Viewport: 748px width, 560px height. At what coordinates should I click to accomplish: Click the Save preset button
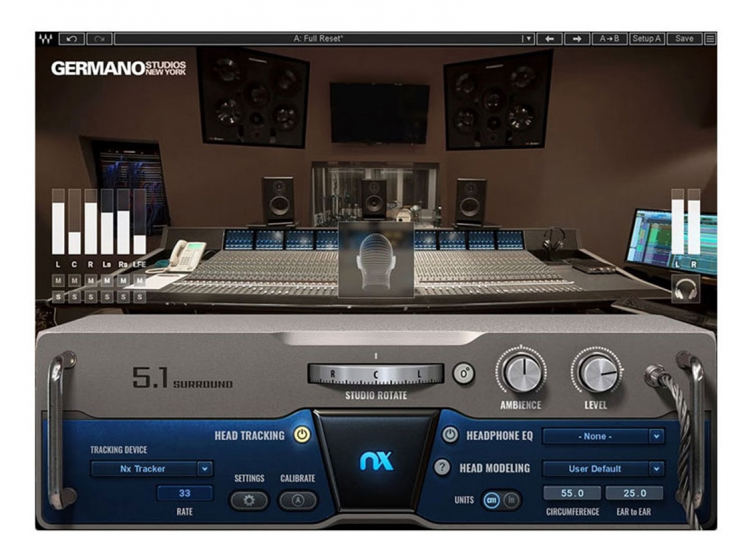(x=684, y=39)
